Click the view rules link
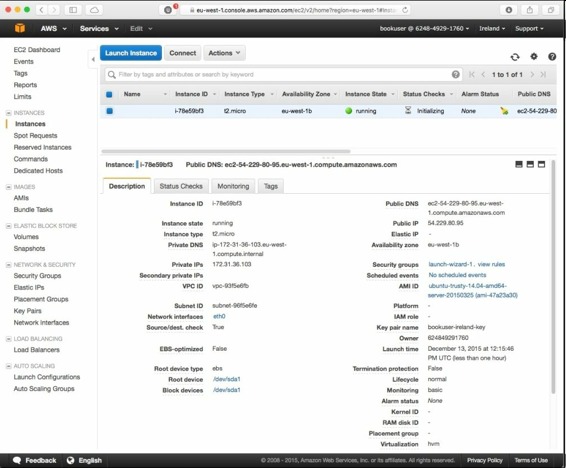Screen dimensions: 566x468 [x=491, y=264]
